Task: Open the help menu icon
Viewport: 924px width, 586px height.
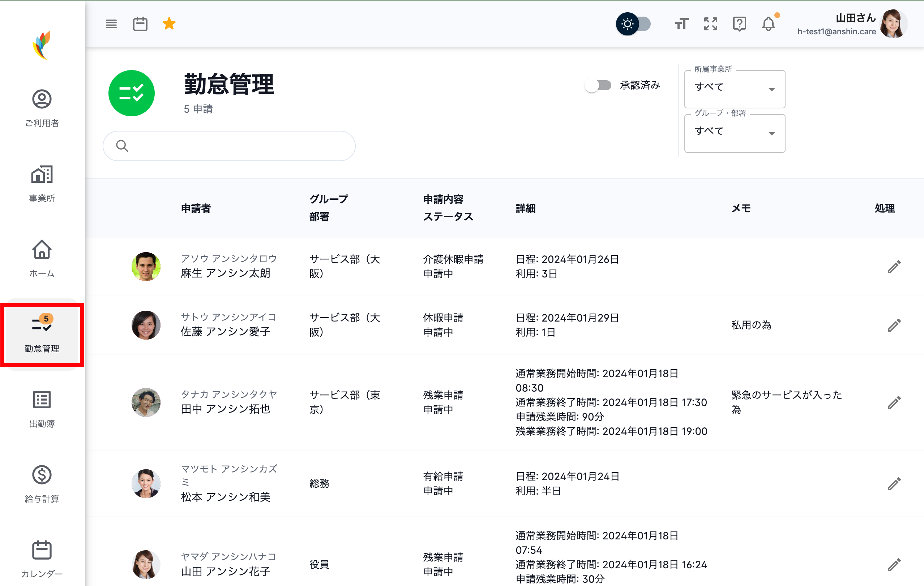Action: tap(739, 24)
